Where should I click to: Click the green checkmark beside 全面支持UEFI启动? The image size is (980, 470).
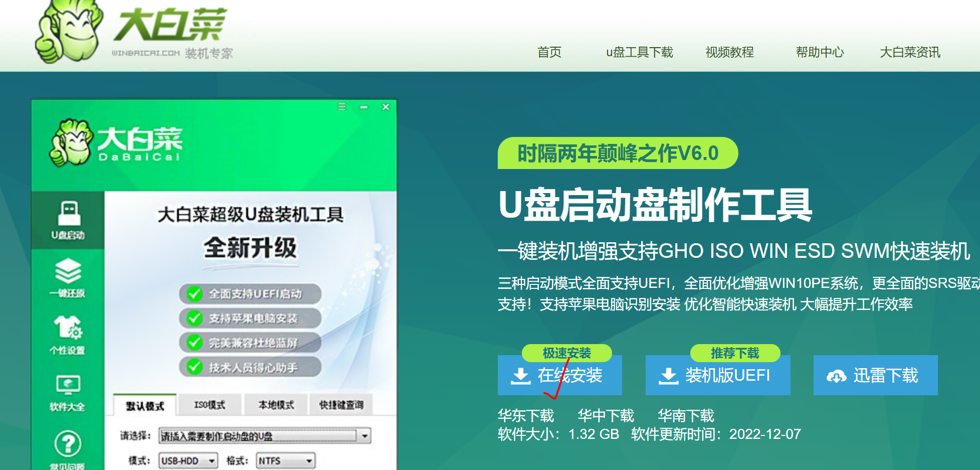[x=194, y=293]
